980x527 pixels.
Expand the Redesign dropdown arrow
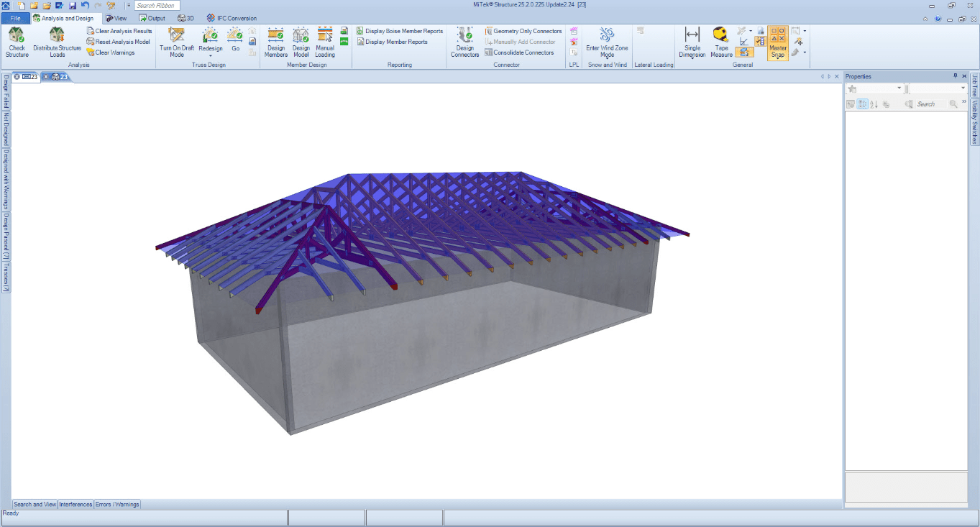pyautogui.click(x=211, y=55)
